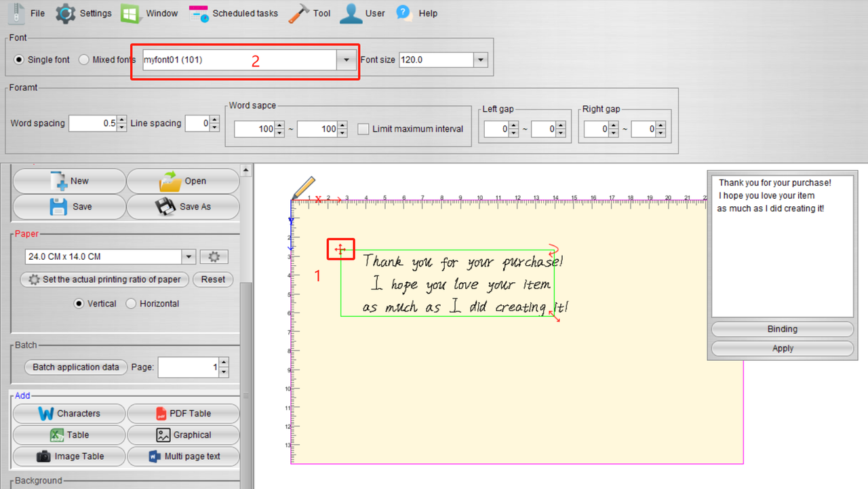The height and width of the screenshot is (489, 868).
Task: Click the User silhouette icon
Action: (x=351, y=13)
